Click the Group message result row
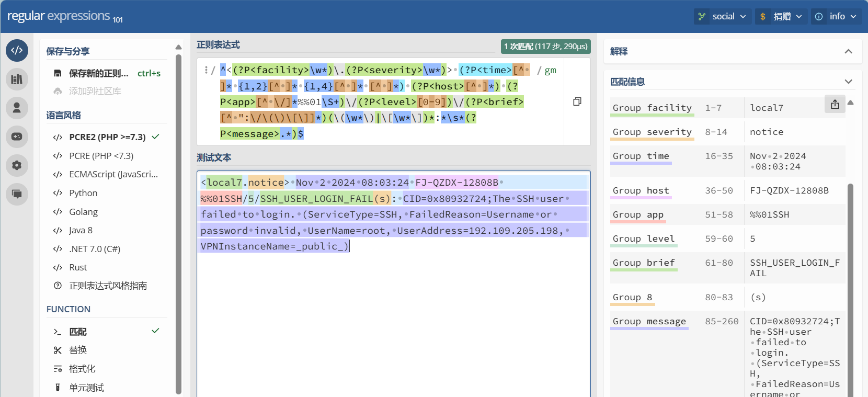Viewport: 868px width, 397px height. tap(727, 354)
